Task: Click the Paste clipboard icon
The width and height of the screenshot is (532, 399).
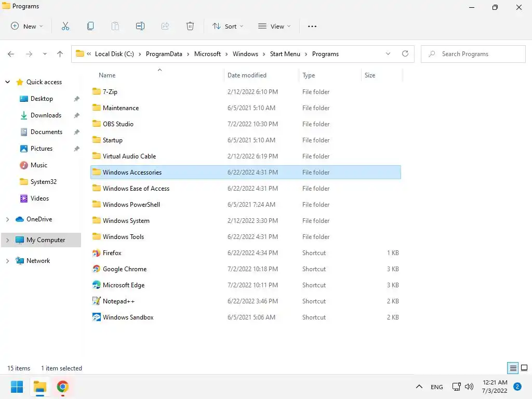Action: (x=115, y=26)
